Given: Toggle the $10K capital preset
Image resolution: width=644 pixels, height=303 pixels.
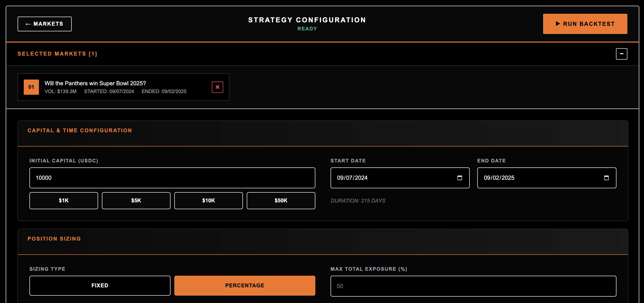Looking at the screenshot, I should pos(208,200).
